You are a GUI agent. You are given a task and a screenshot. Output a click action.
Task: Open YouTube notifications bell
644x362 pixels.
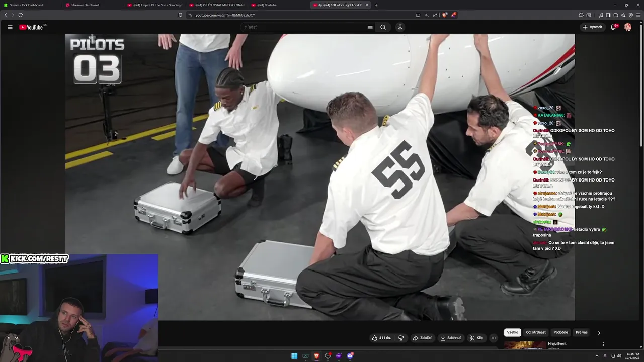(613, 27)
